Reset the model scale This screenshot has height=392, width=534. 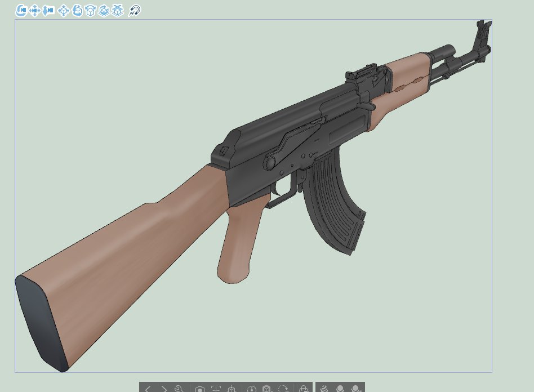click(251, 389)
